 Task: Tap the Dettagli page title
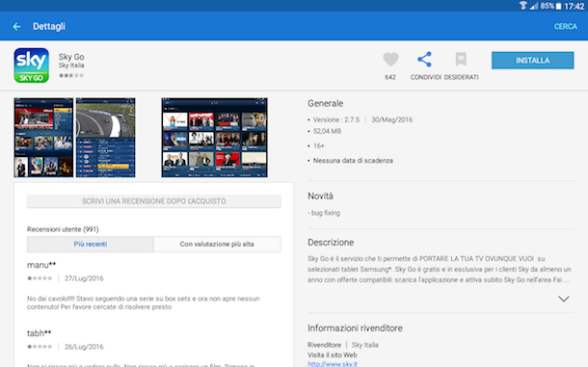49,26
